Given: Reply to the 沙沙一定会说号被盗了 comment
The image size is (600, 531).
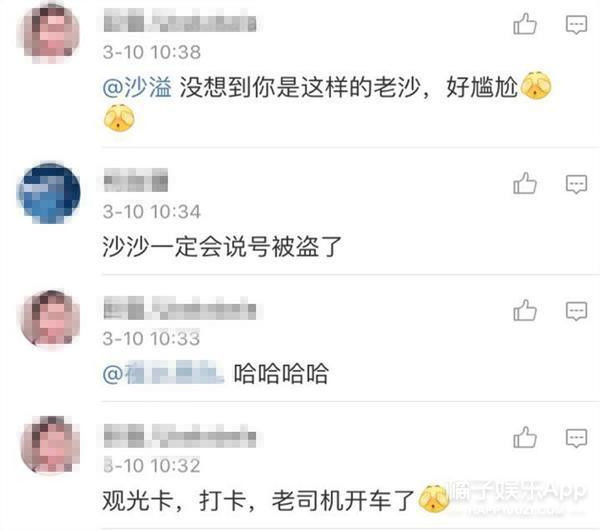Looking at the screenshot, I should coord(576,184).
